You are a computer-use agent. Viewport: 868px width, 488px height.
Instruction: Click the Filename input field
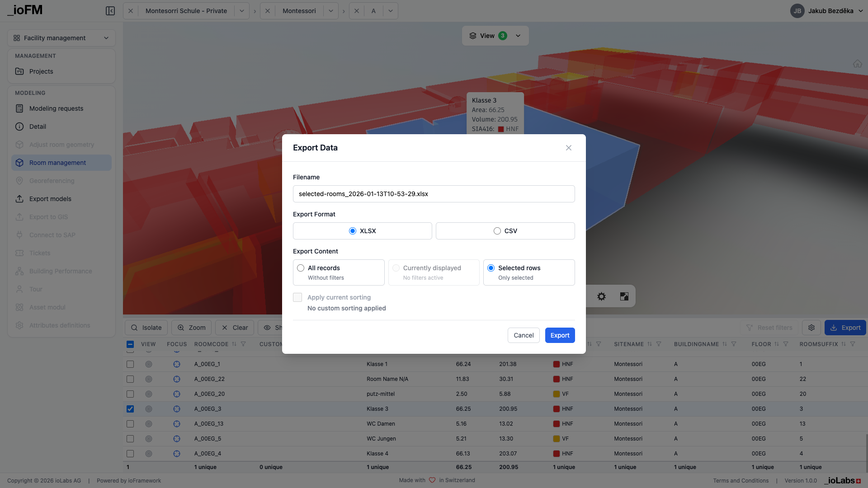point(434,194)
